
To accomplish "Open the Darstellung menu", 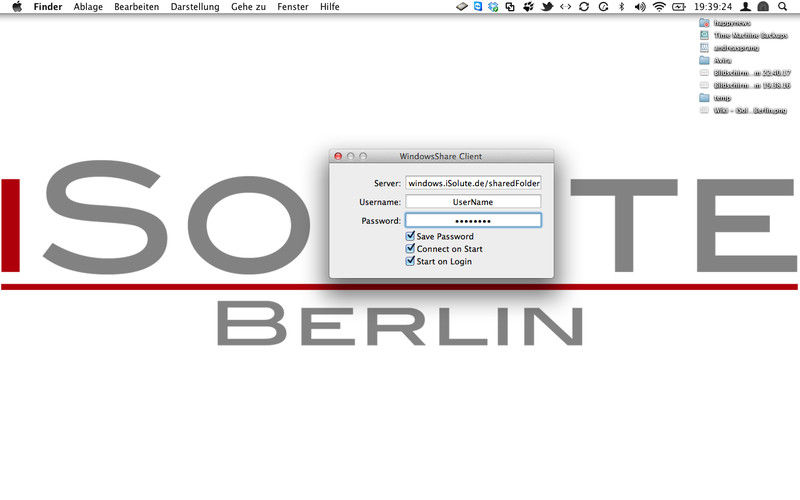I will pyautogui.click(x=195, y=7).
